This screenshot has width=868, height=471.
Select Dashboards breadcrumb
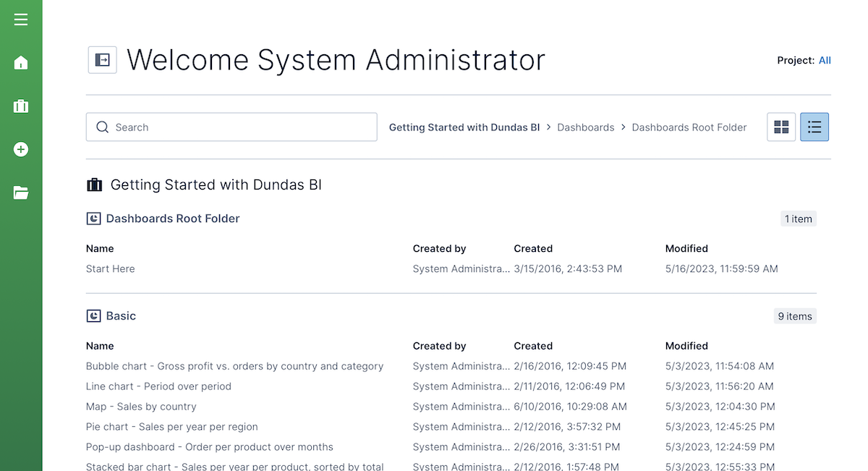click(586, 127)
